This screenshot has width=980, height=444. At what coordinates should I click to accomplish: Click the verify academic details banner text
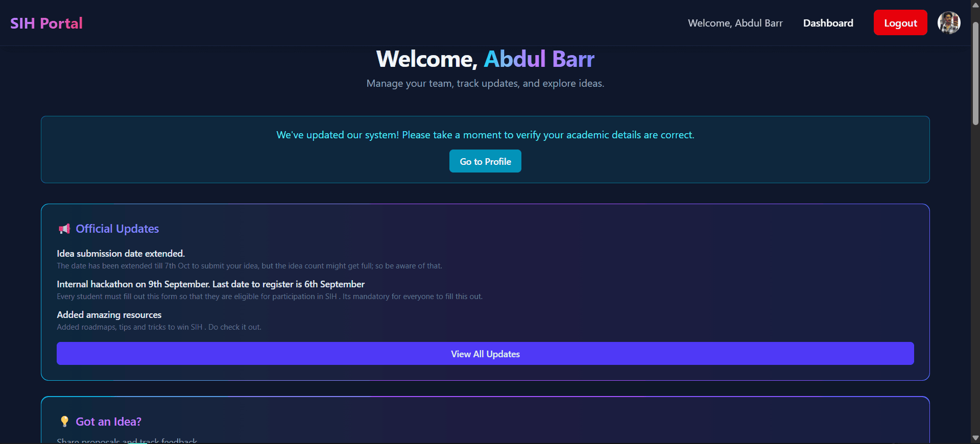pos(485,135)
